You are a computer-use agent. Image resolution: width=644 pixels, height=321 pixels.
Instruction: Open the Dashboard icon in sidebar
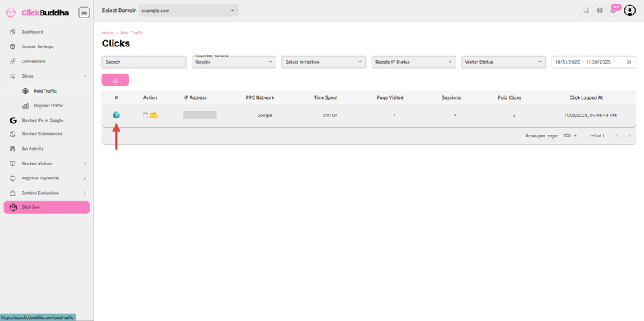[x=13, y=32]
